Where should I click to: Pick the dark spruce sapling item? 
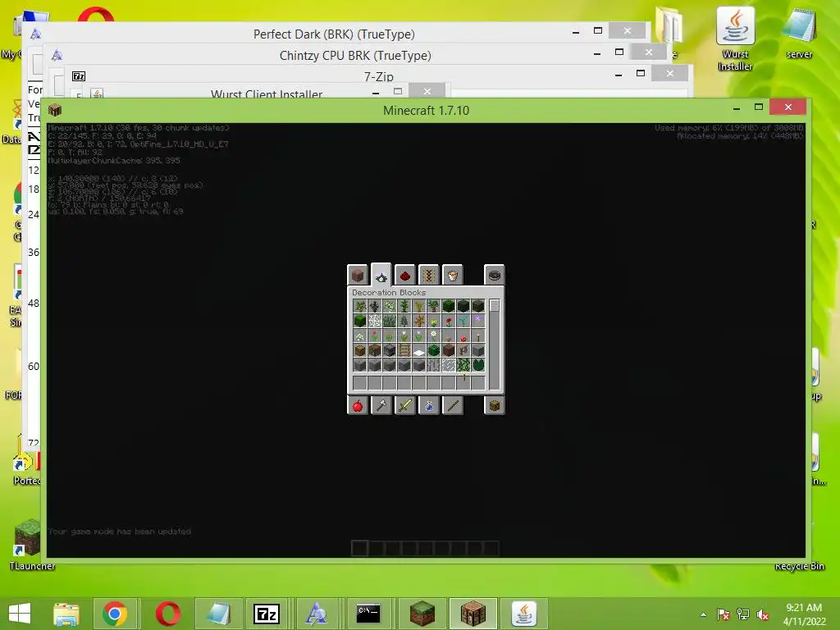click(374, 306)
